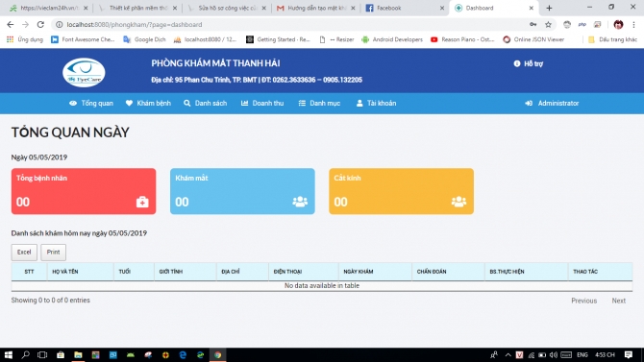This screenshot has height=362, width=644.
Task: Switch to the Gmail Hướng dẫn tạo mật khẩu tab
Action: click(x=315, y=8)
